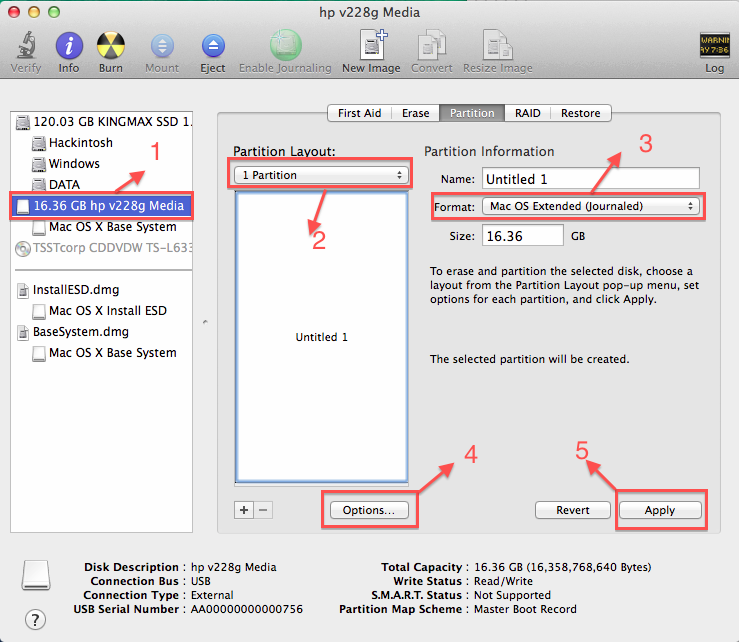Switch to the First Aid tab
The image size is (739, 642).
[x=360, y=113]
